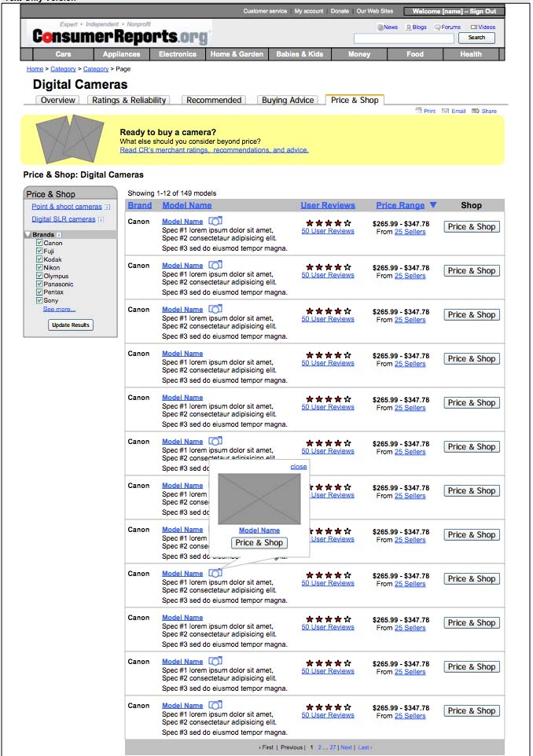Sort by Brand column header
The width and height of the screenshot is (533, 756).
pos(140,205)
